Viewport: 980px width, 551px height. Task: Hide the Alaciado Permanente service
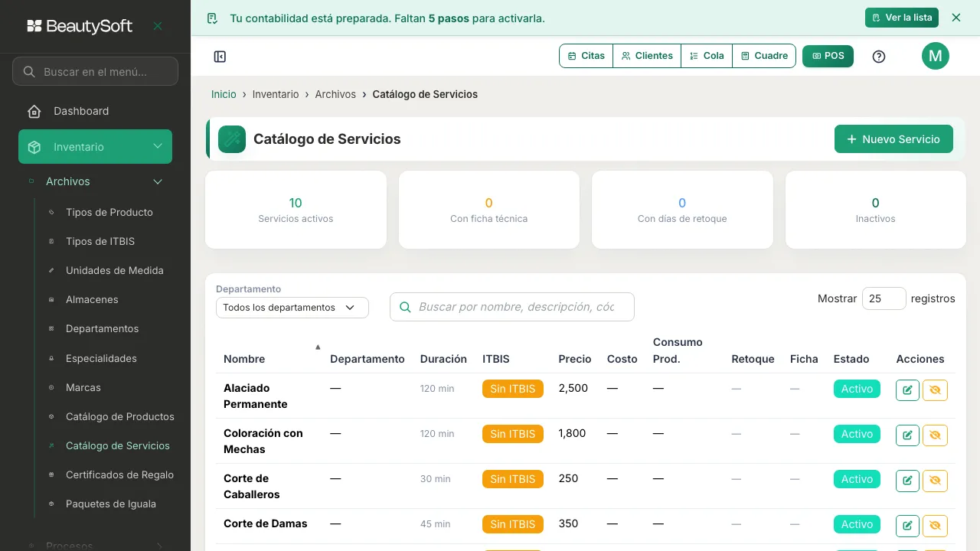tap(935, 390)
